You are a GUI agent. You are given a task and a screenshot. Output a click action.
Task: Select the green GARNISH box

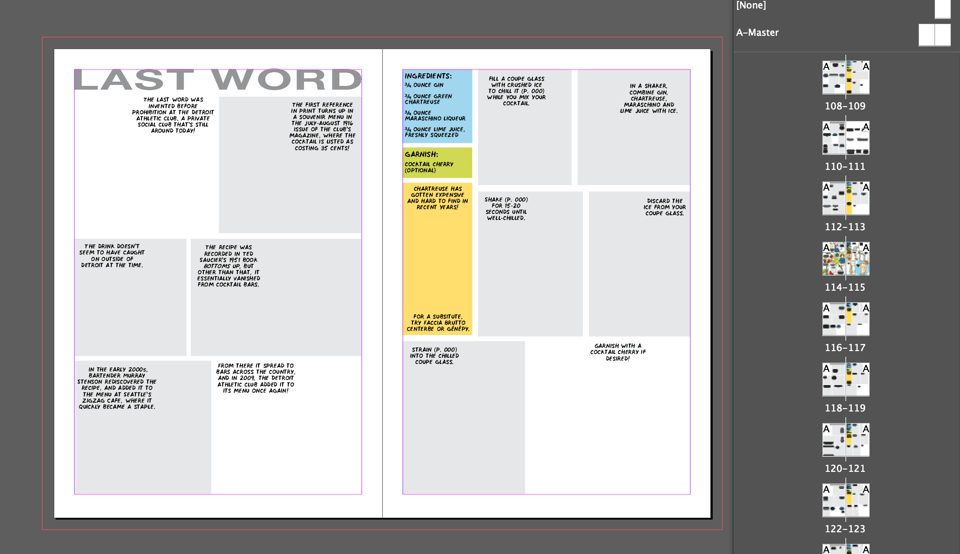click(x=437, y=163)
